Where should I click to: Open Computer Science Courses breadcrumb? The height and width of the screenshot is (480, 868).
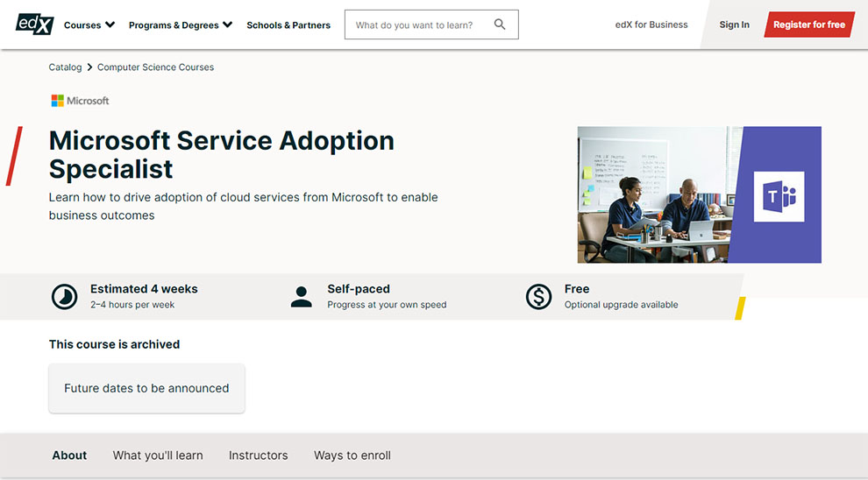pos(155,67)
